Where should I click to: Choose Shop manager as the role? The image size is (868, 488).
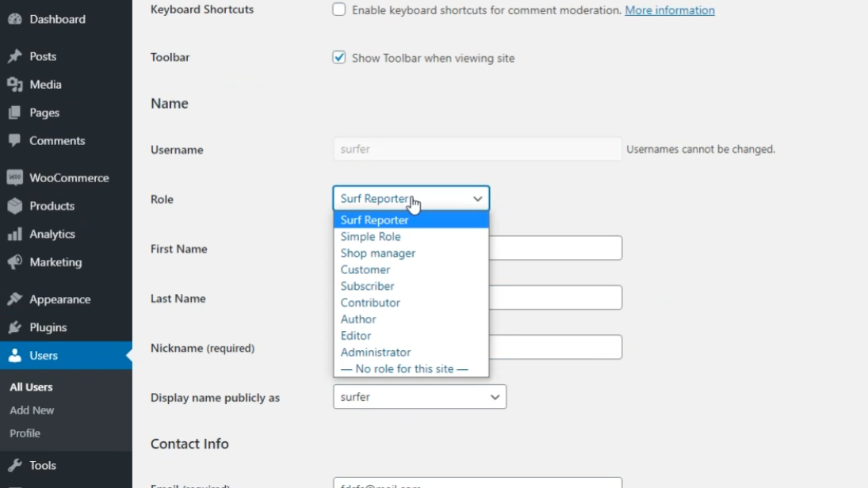pyautogui.click(x=378, y=253)
